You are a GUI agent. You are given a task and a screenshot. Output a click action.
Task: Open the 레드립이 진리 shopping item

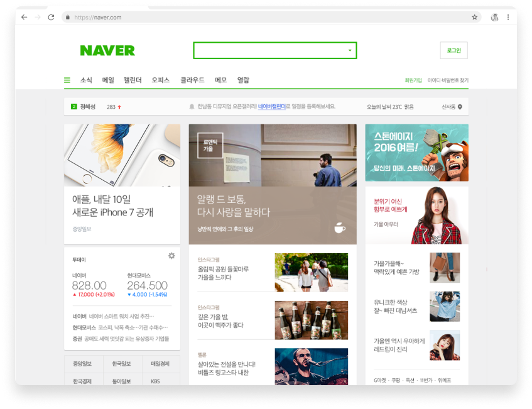(x=416, y=345)
